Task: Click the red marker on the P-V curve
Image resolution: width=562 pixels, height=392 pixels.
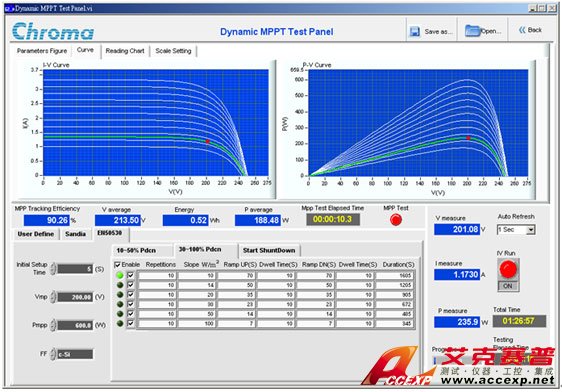Action: click(x=468, y=138)
